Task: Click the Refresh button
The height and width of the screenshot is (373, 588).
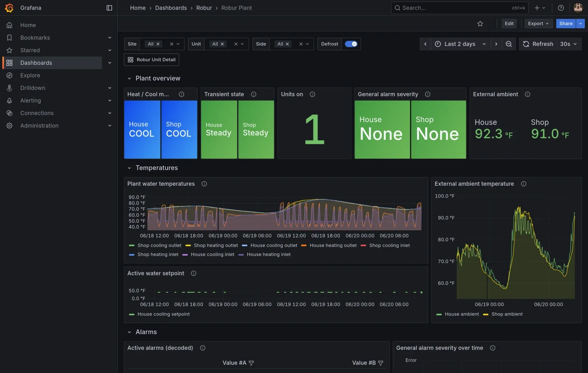Action: point(538,44)
